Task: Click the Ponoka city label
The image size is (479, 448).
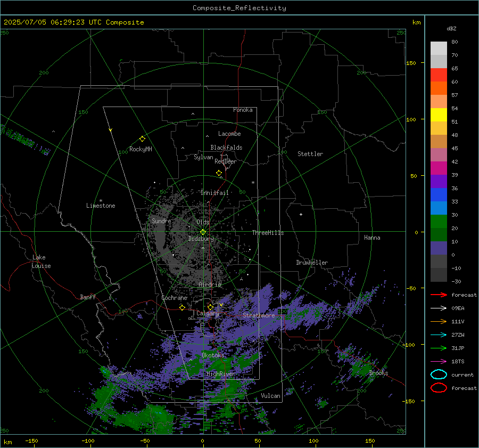Action: (x=243, y=110)
